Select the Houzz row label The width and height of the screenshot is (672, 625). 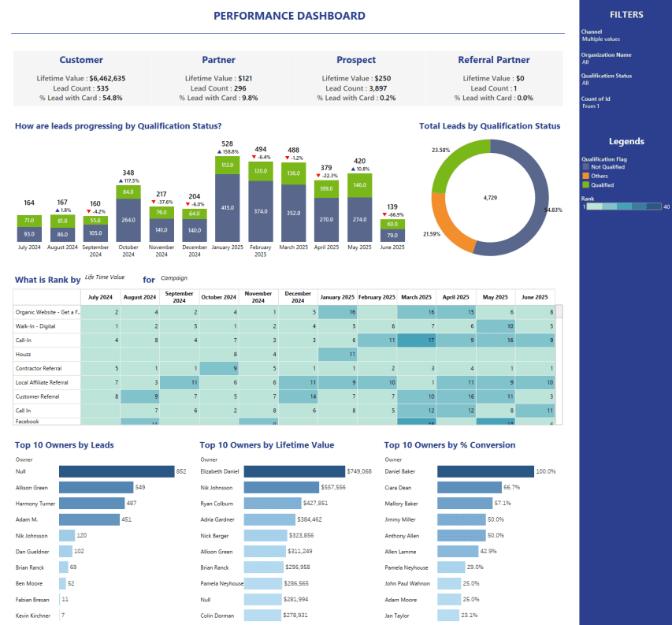click(x=46, y=354)
